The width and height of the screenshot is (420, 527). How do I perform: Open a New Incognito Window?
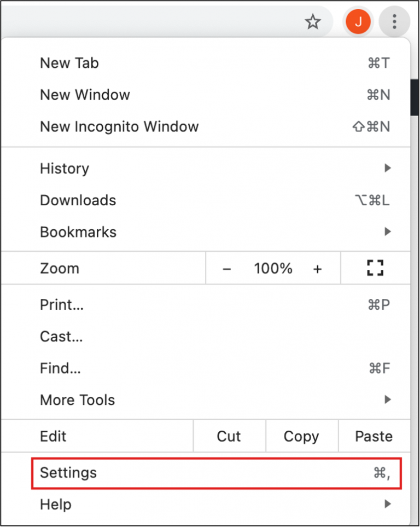(x=119, y=126)
